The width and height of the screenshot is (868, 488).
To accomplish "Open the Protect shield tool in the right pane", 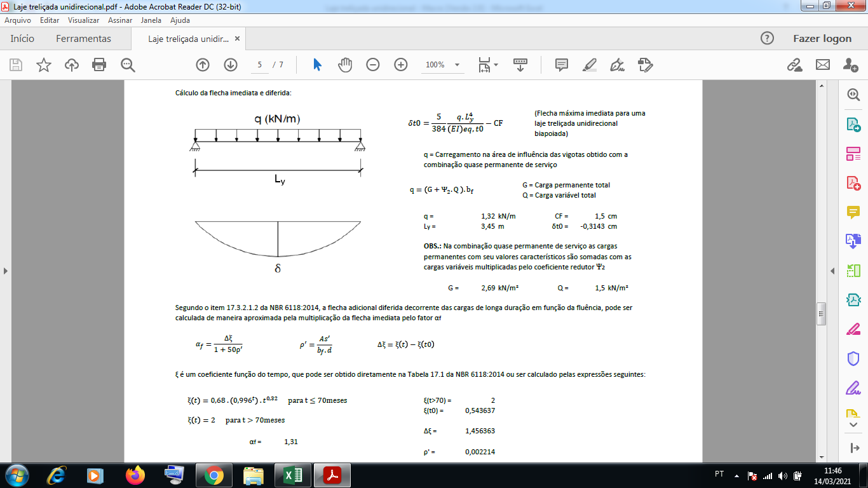I will pos(853,358).
